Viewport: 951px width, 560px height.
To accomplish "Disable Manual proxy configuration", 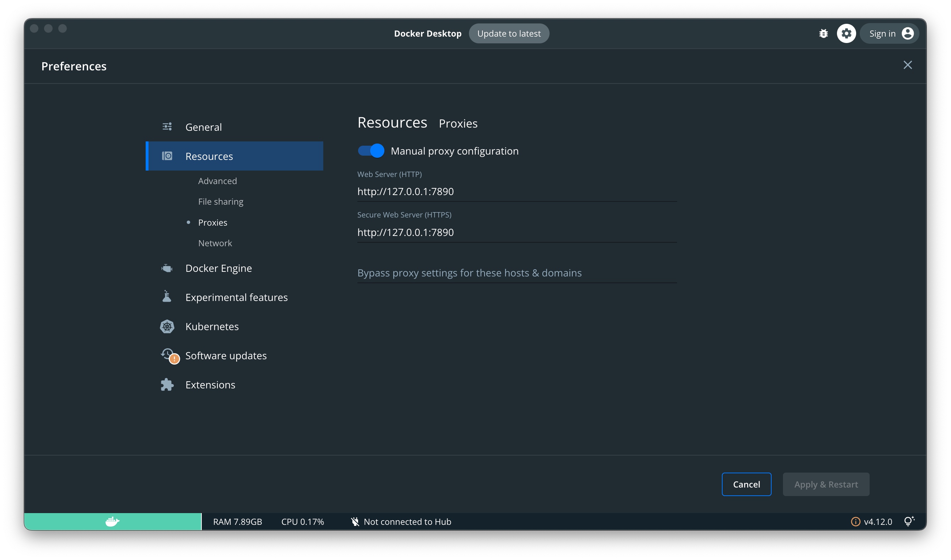I will click(371, 151).
